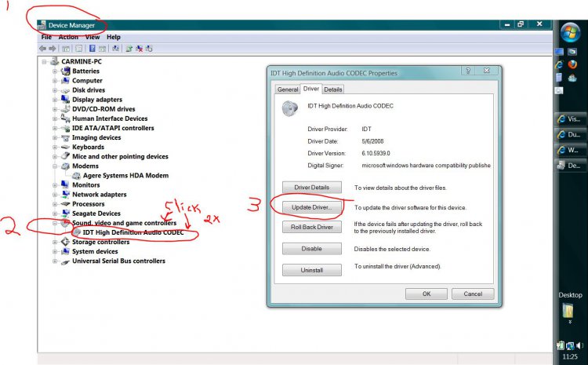Switch to the 'De...' Device Manager taskbar button

point(569,166)
